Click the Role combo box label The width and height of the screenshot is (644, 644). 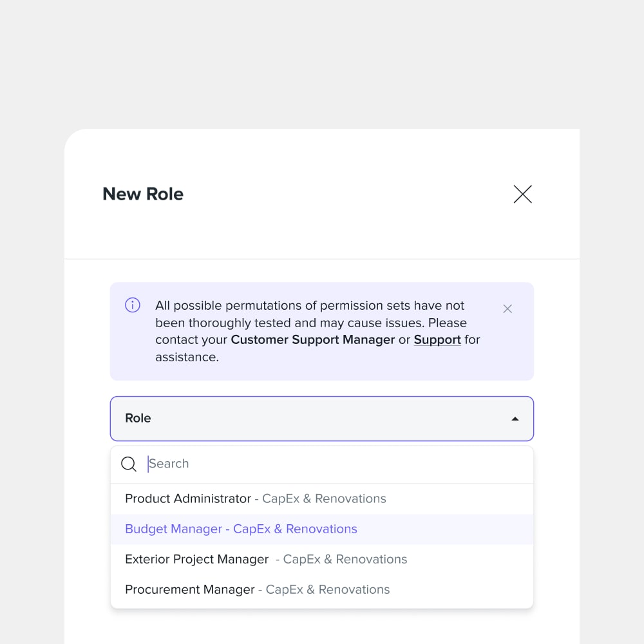[x=138, y=418]
